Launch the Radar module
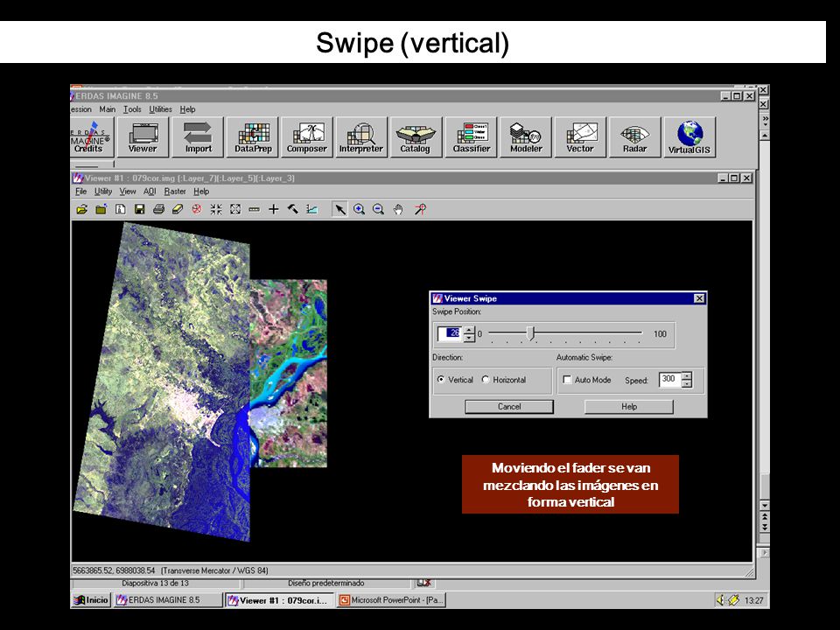The height and width of the screenshot is (630, 840). [635, 137]
